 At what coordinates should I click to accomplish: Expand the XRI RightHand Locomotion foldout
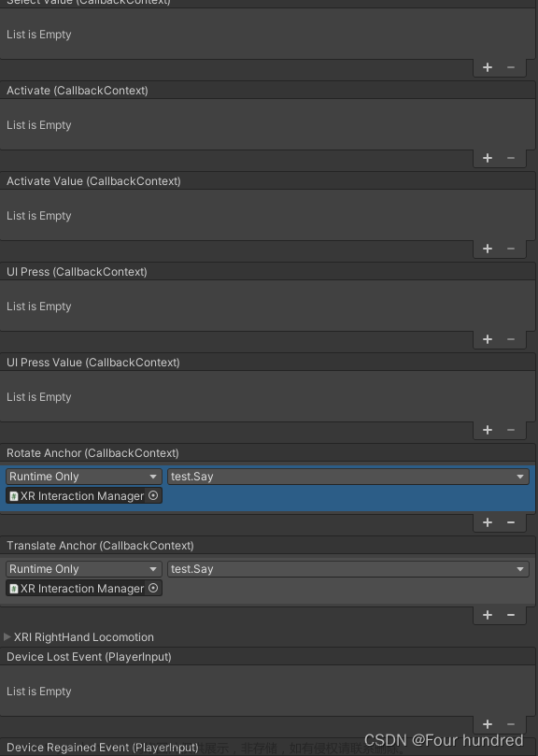click(7, 636)
